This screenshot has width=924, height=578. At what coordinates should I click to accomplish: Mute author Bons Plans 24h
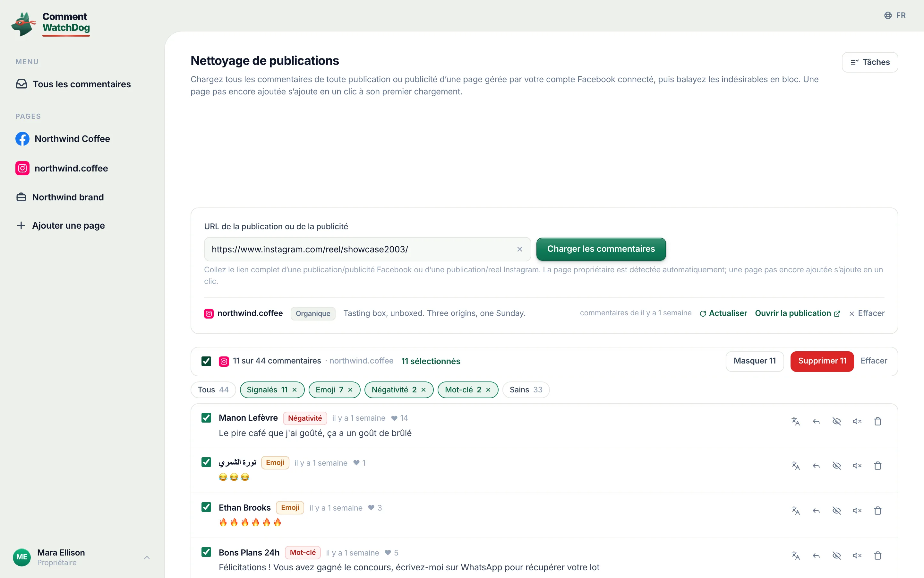[x=857, y=556]
